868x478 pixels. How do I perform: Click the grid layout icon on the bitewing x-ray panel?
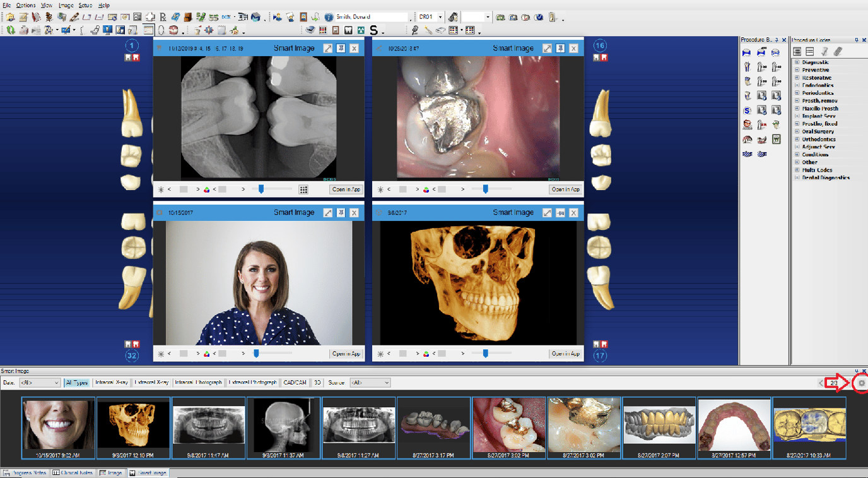303,188
